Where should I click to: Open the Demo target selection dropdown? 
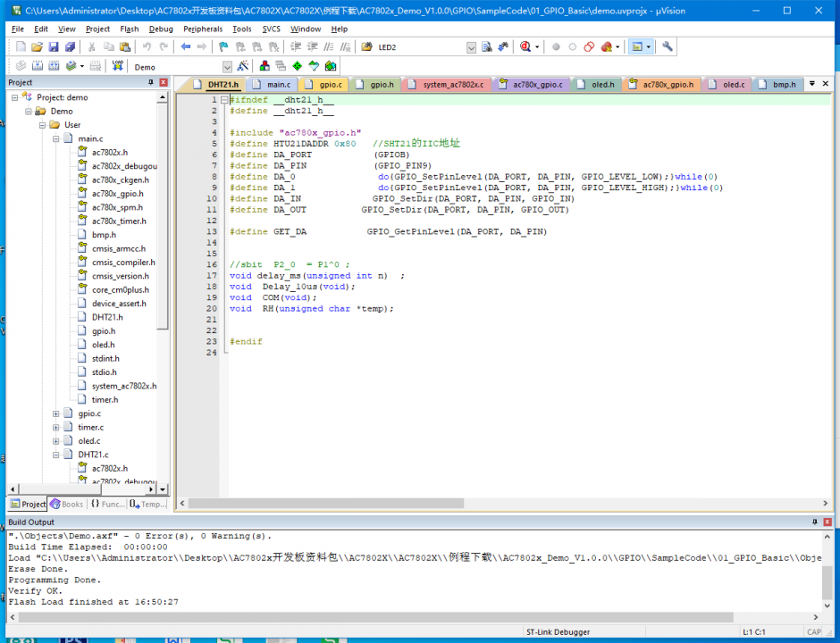(x=227, y=67)
